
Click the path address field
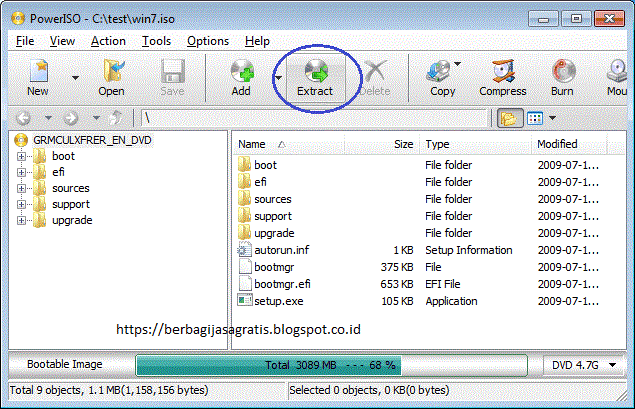[314, 118]
